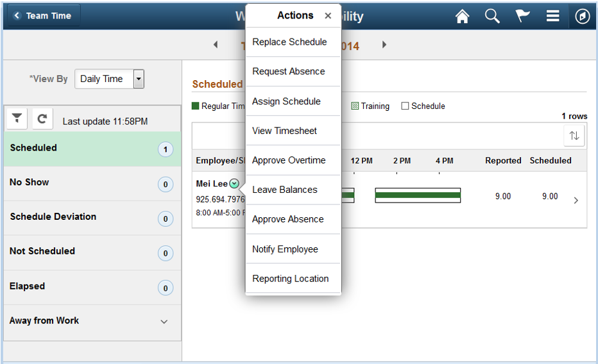This screenshot has width=598, height=364.
Task: Click the search magnifier icon
Action: (x=492, y=17)
